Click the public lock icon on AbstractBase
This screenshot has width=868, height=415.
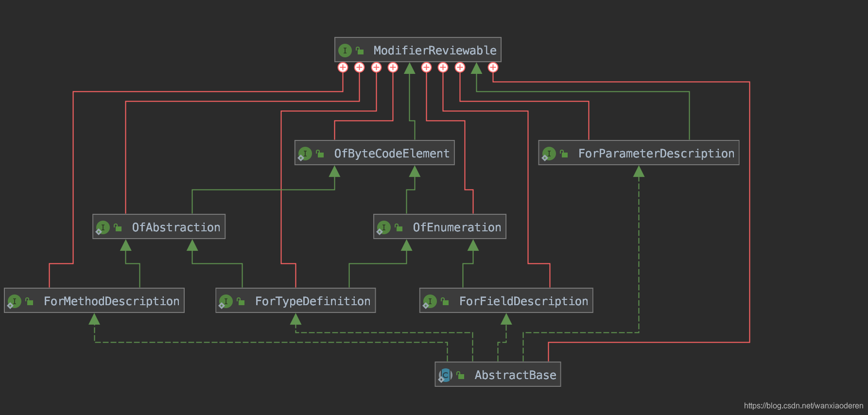[x=460, y=375]
